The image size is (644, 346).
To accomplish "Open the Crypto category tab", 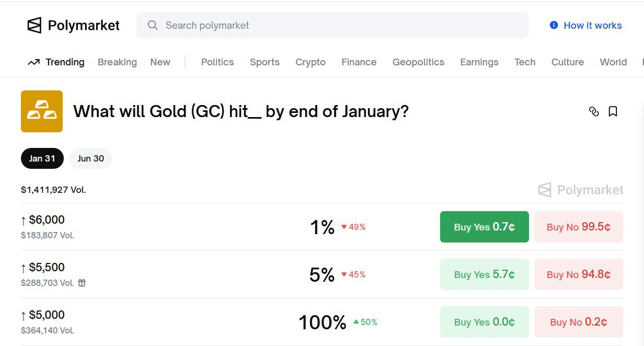I will coord(310,62).
